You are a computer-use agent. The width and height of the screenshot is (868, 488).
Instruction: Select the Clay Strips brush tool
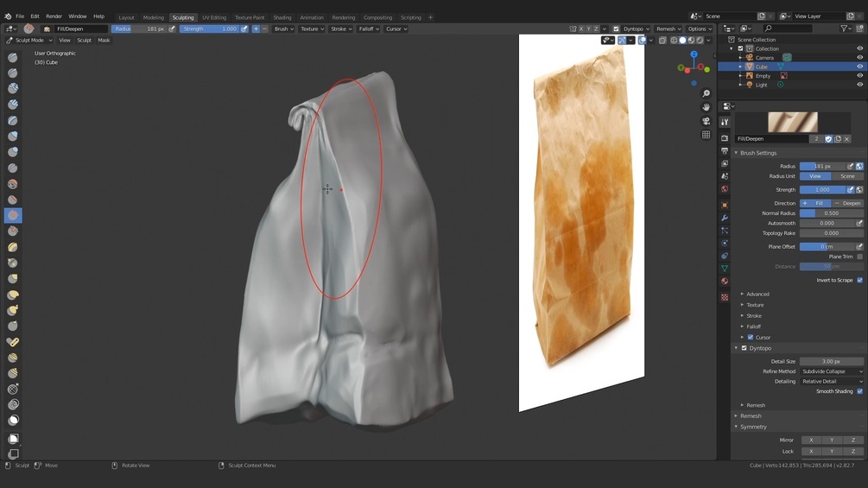(x=13, y=104)
